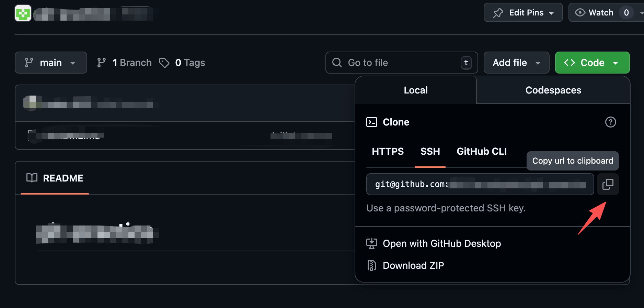The image size is (644, 308).
Task: Click the Clone help question mark icon
Action: tap(610, 122)
